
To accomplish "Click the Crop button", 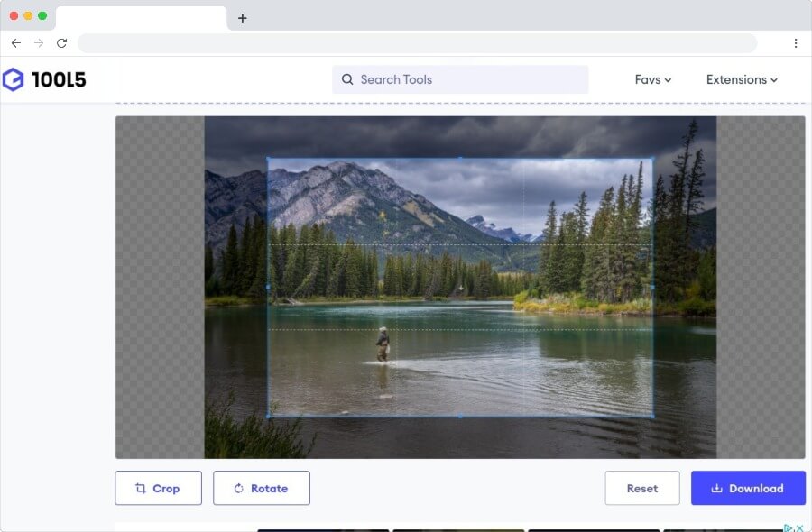I will (x=159, y=488).
